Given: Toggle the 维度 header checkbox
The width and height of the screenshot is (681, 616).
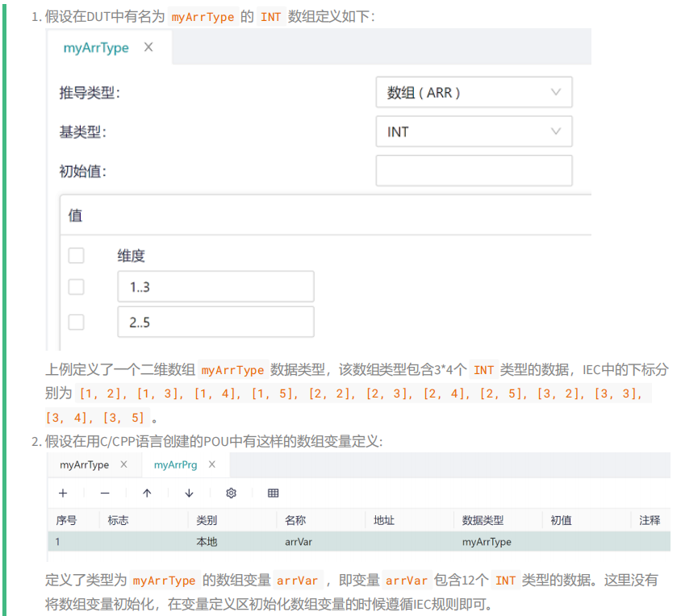Looking at the screenshot, I should pos(76,256).
